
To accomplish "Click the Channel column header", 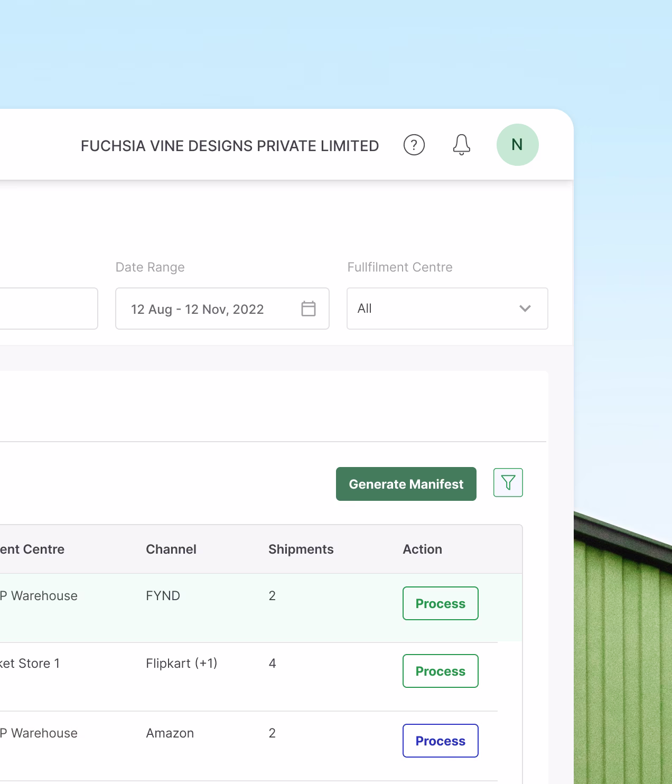I will click(171, 549).
